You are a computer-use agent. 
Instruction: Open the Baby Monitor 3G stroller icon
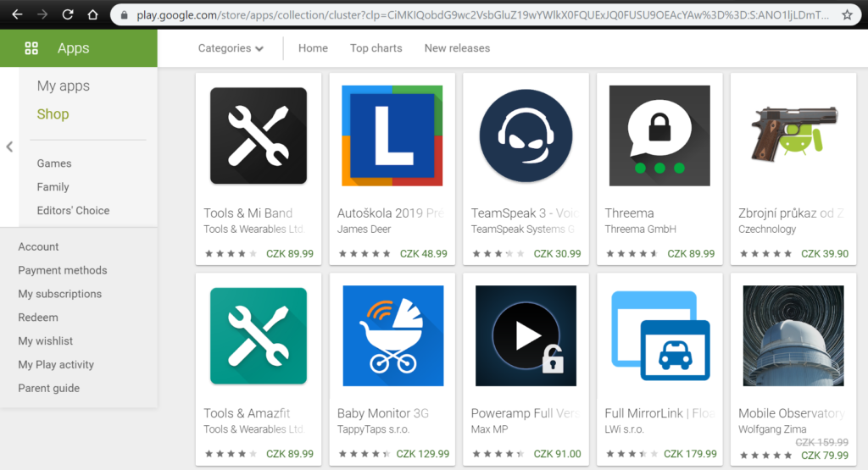tap(392, 336)
